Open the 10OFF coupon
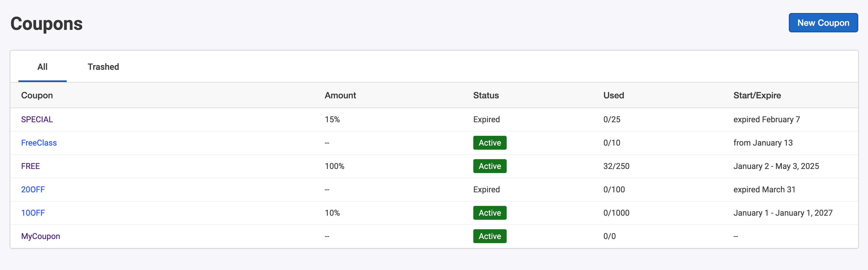 (x=33, y=213)
